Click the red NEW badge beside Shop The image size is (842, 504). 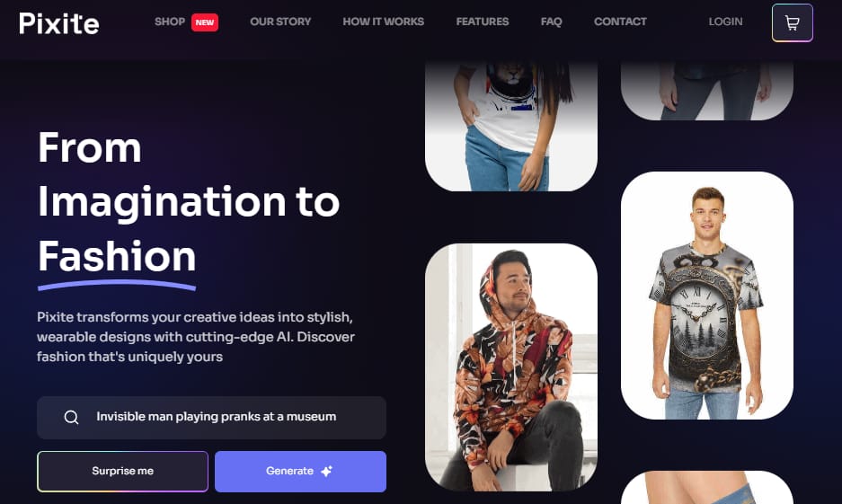coord(205,22)
